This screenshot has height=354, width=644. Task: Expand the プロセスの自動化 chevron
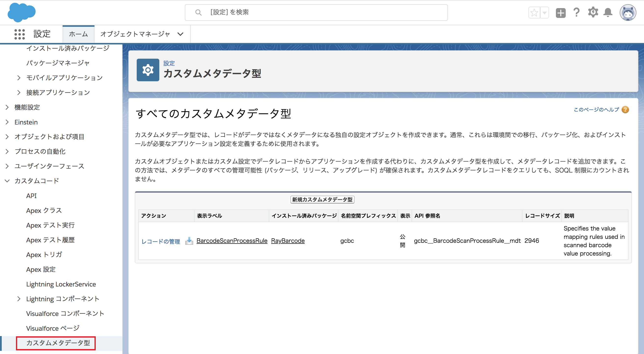coord(7,151)
